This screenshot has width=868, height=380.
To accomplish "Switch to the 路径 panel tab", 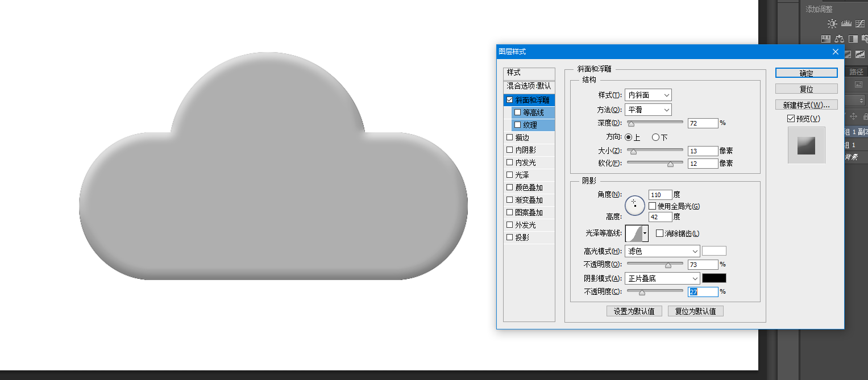I will pos(857,72).
